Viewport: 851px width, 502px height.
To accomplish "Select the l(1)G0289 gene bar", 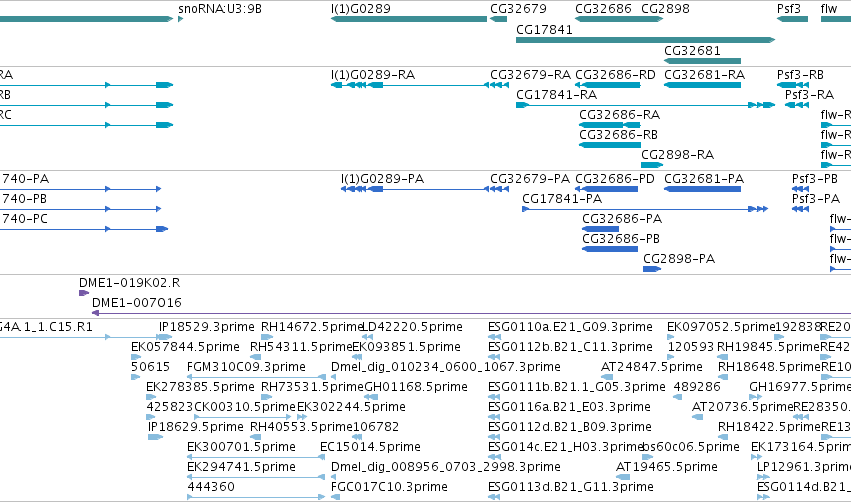I will [x=409, y=19].
